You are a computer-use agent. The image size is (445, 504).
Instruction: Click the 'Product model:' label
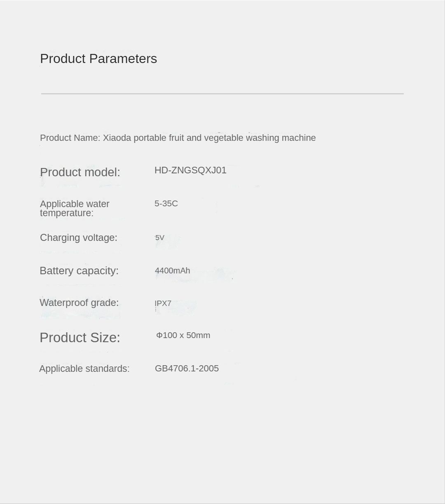(x=80, y=172)
